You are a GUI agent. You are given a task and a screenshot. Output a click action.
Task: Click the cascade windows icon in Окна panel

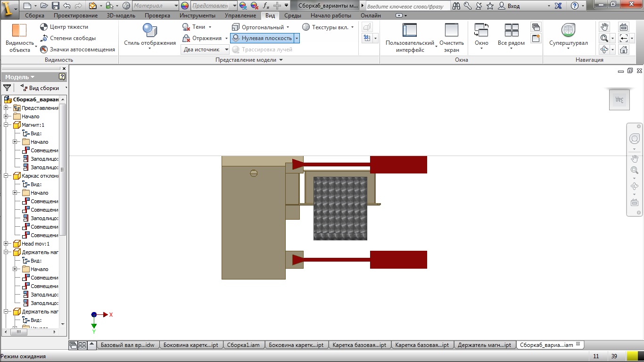tap(536, 27)
